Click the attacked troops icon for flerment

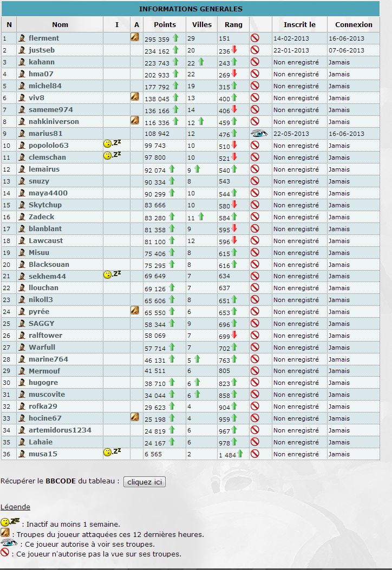coord(135,37)
